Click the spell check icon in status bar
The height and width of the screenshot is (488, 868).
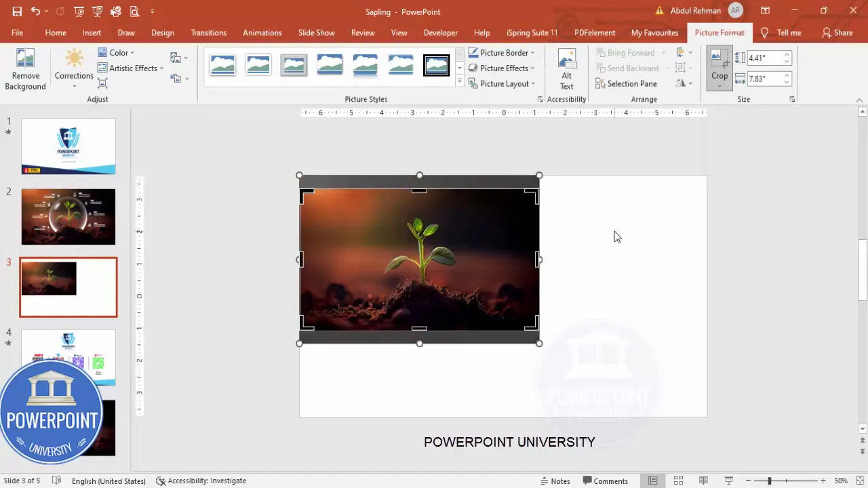[57, 481]
